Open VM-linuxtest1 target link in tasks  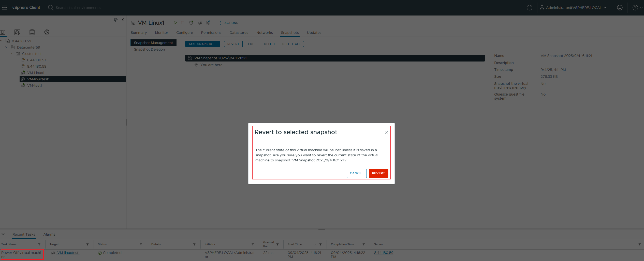coord(68,253)
